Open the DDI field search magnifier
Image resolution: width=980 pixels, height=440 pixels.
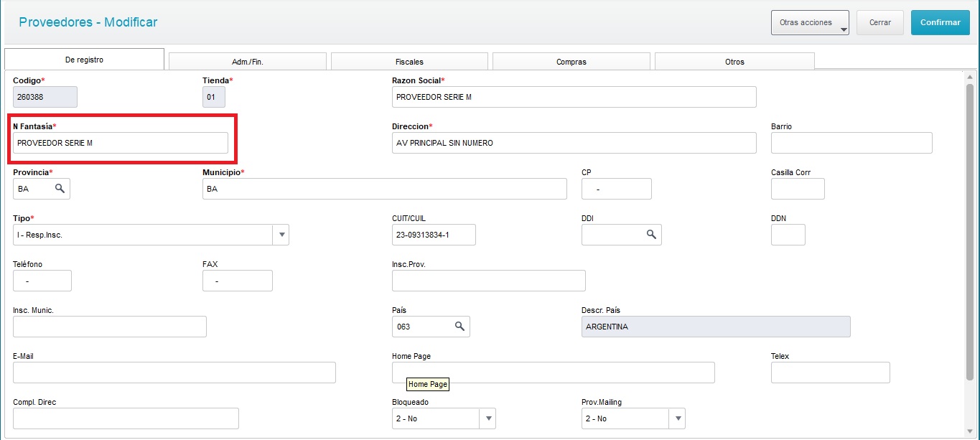651,235
